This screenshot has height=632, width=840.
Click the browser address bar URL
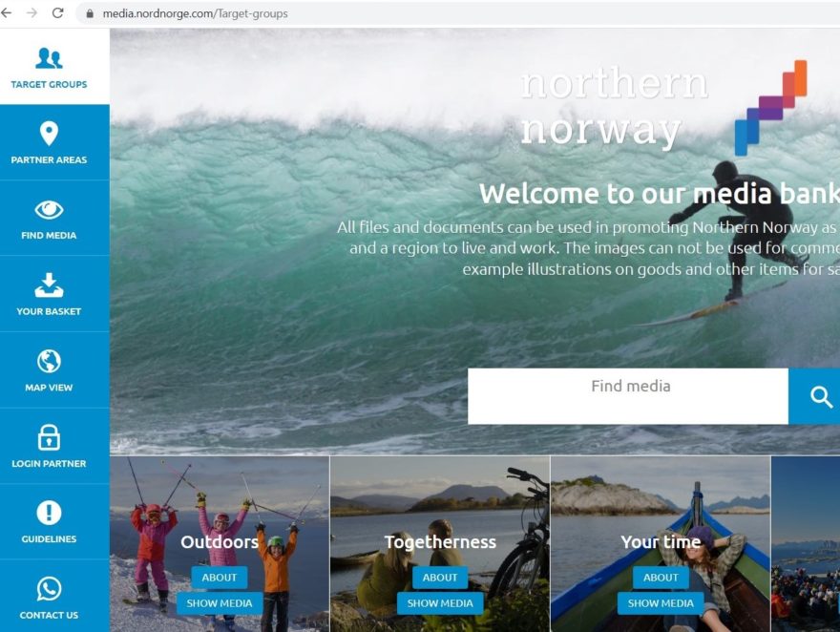pyautogui.click(x=195, y=13)
